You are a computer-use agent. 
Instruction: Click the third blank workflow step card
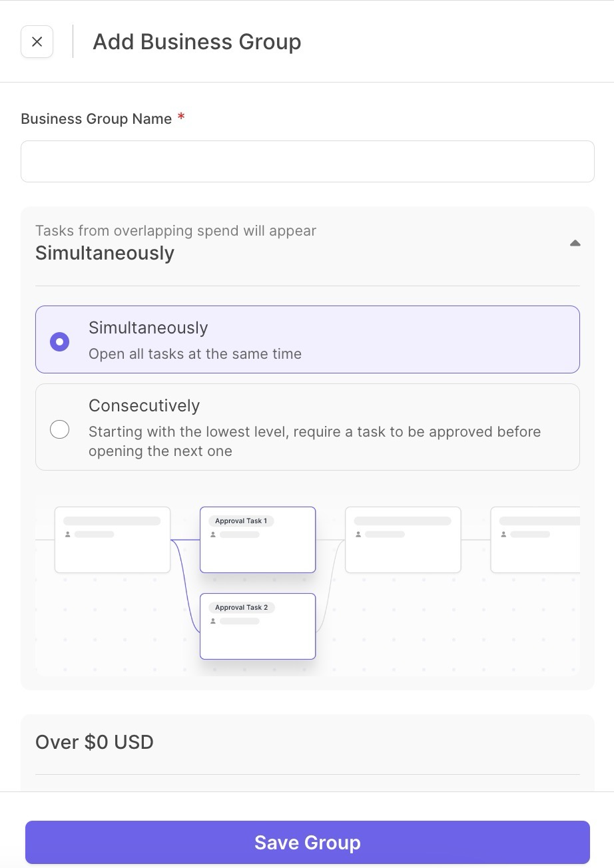coord(403,540)
